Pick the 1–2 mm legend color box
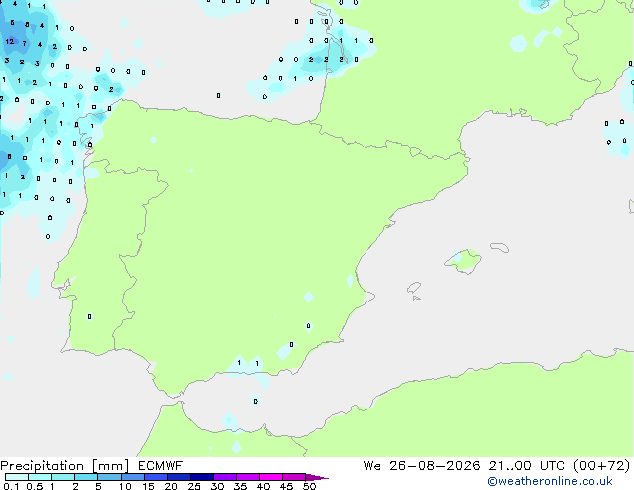 pyautogui.click(x=63, y=477)
